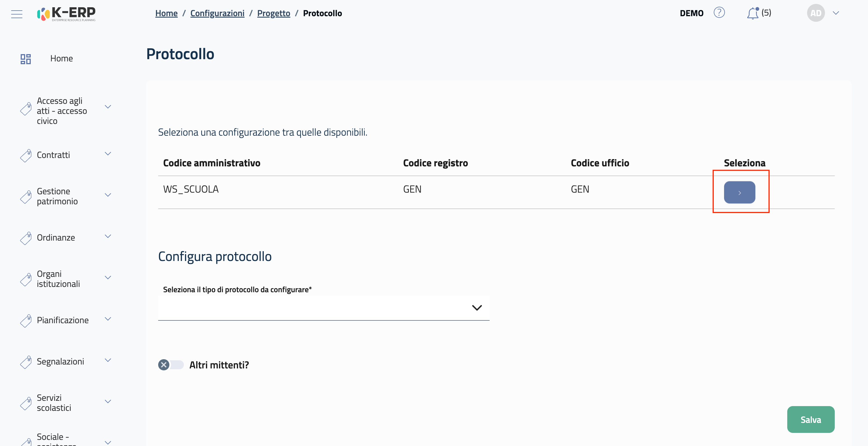The width and height of the screenshot is (868, 446).
Task: Go to Progetto breadcrumb link
Action: tap(273, 13)
